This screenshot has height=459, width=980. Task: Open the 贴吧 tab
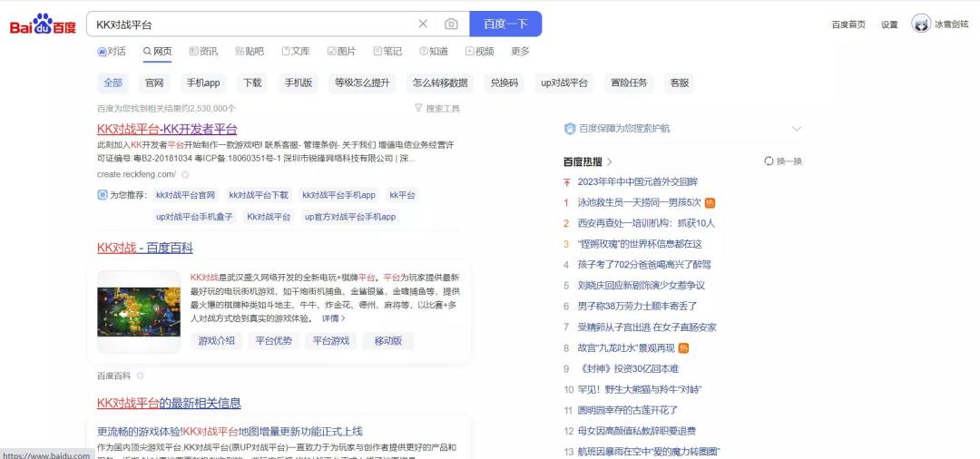[x=250, y=51]
